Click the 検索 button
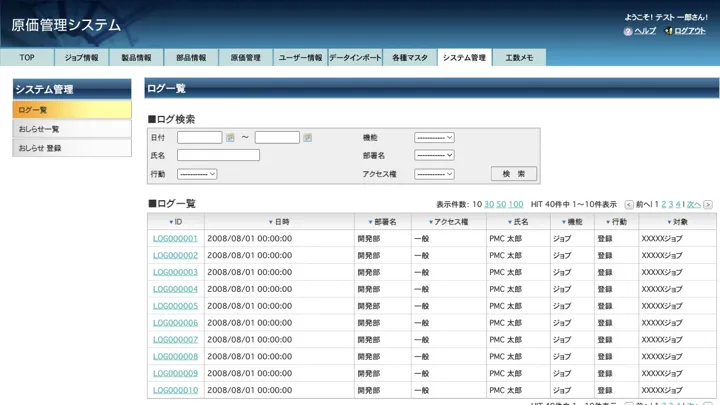 point(513,174)
